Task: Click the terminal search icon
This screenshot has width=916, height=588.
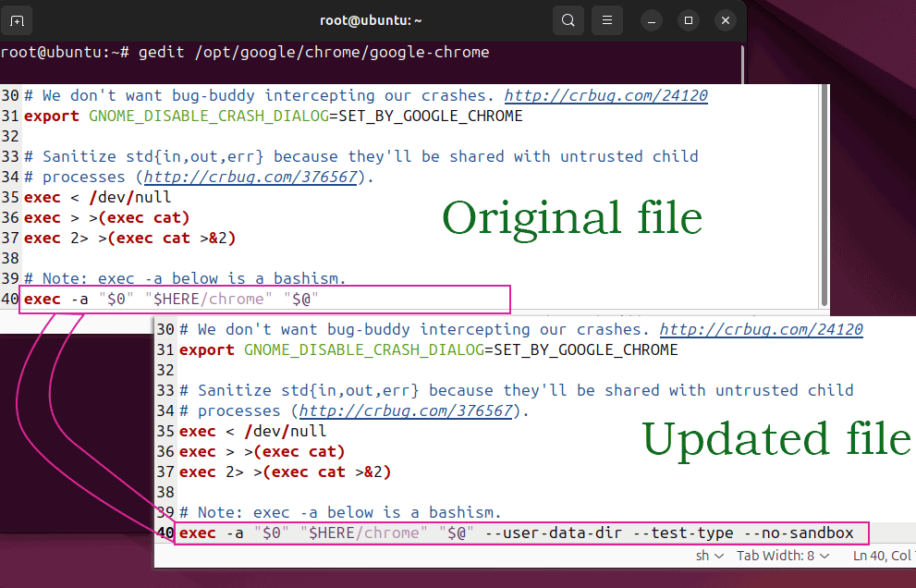Action: (x=568, y=20)
